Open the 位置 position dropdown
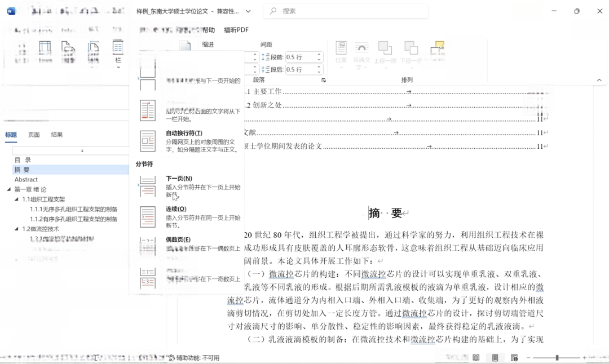Screen dimensions: 609x364 tap(341, 55)
